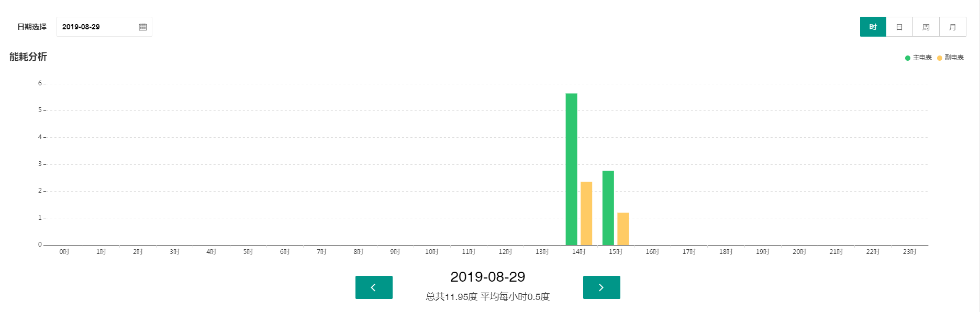The height and width of the screenshot is (312, 980).
Task: Switch to the 日 daily view tab
Action: [899, 27]
